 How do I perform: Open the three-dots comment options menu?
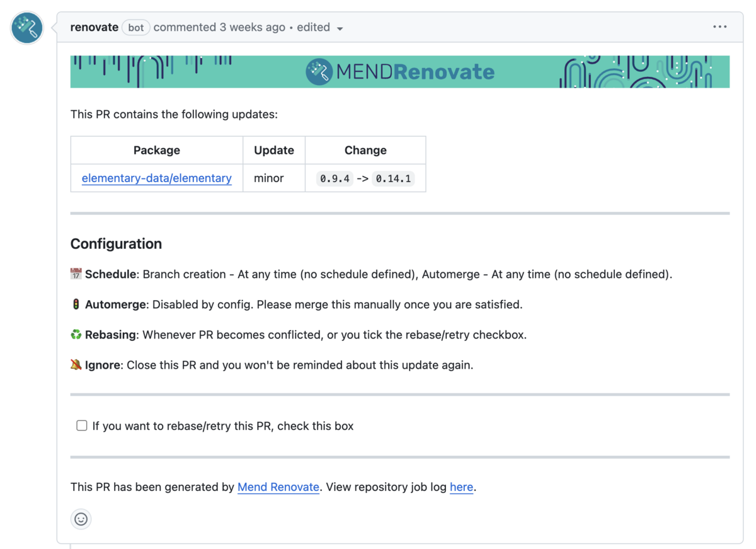point(720,27)
